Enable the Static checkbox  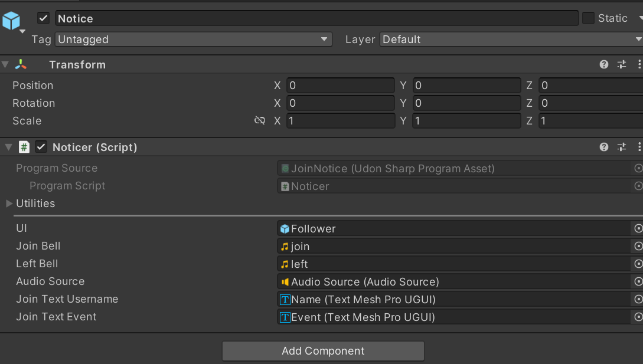tap(588, 18)
